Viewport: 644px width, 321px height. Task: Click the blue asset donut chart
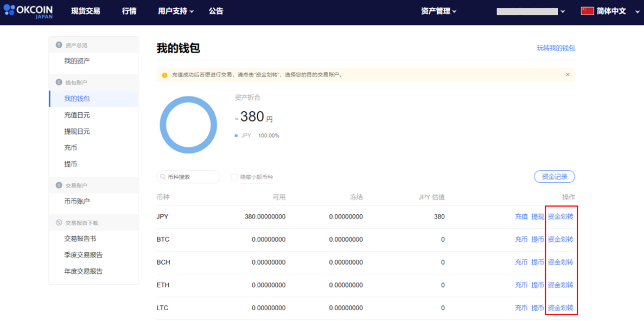tap(188, 126)
